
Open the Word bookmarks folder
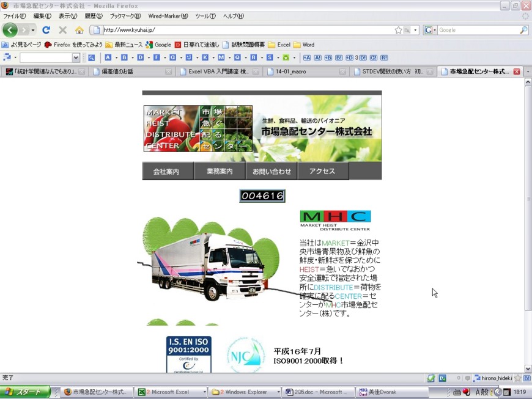point(304,45)
